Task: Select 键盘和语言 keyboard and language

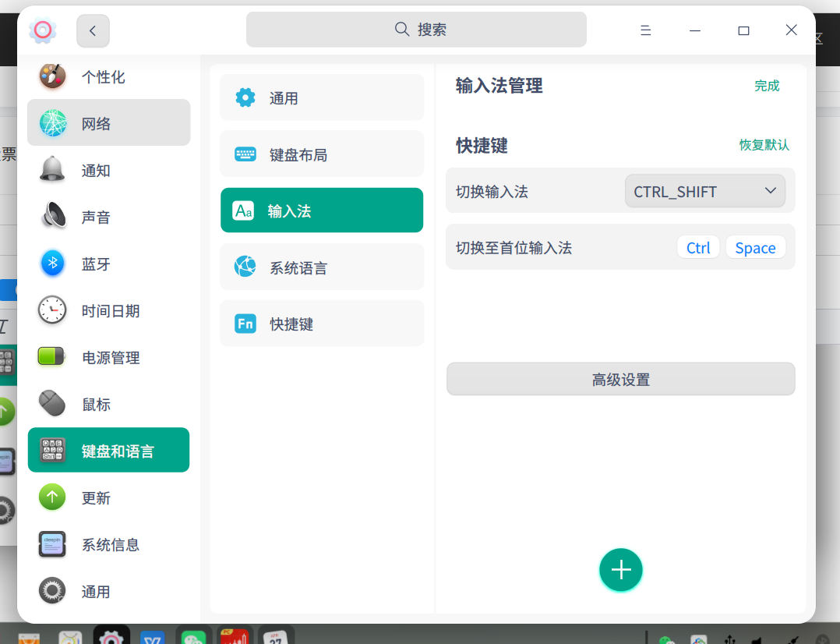Action: tap(108, 451)
